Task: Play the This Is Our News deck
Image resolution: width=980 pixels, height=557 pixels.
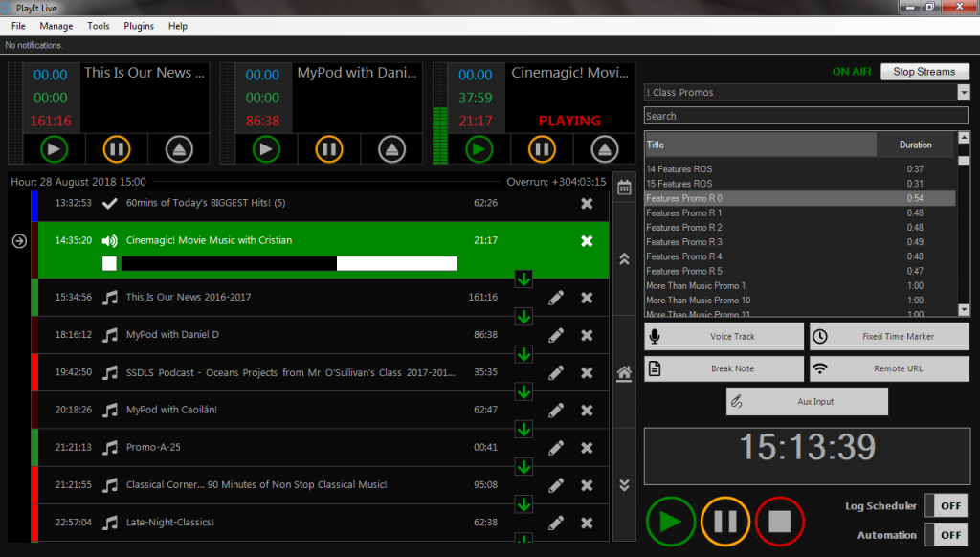Action: (x=54, y=149)
